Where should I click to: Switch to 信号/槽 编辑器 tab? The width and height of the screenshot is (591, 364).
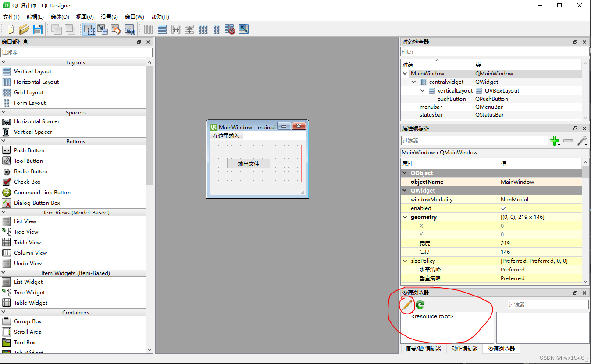coord(423,349)
